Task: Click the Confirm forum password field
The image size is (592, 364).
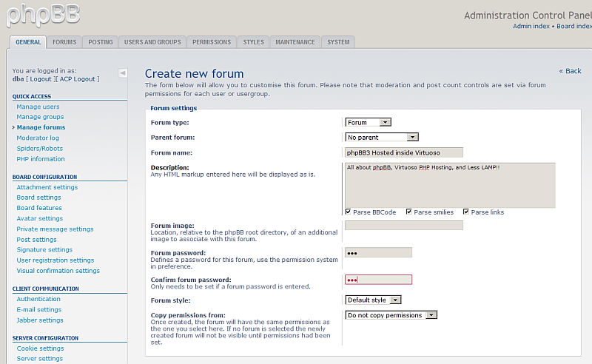Action: (378, 280)
